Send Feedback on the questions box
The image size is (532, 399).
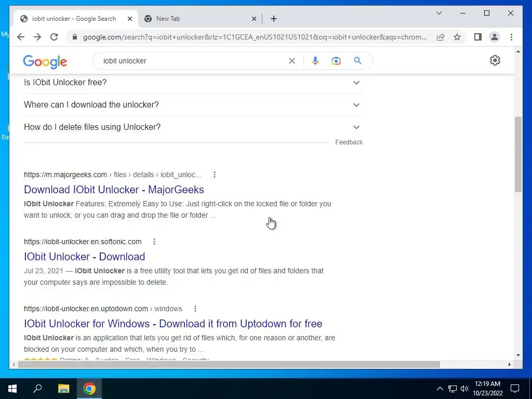349,142
